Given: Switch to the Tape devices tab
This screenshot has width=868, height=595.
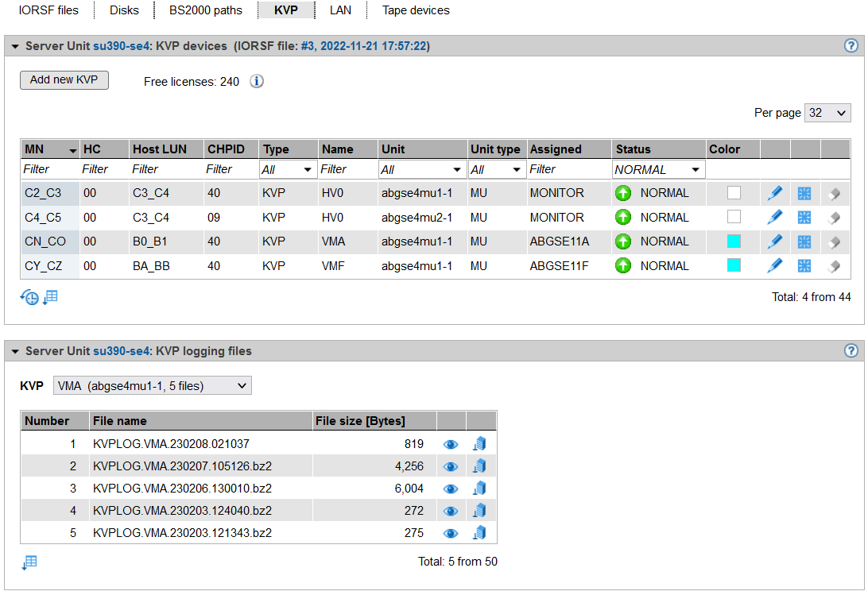Looking at the screenshot, I should pyautogui.click(x=416, y=10).
